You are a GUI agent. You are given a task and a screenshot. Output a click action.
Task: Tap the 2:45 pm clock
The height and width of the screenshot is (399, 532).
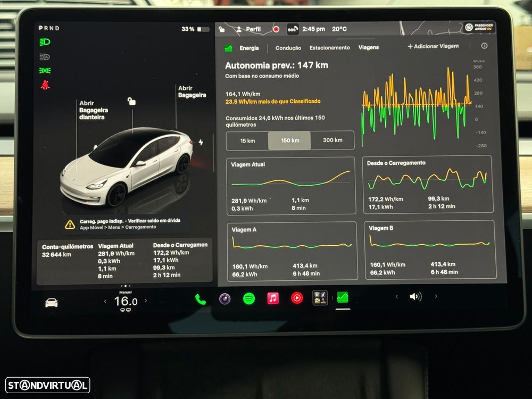click(x=313, y=29)
